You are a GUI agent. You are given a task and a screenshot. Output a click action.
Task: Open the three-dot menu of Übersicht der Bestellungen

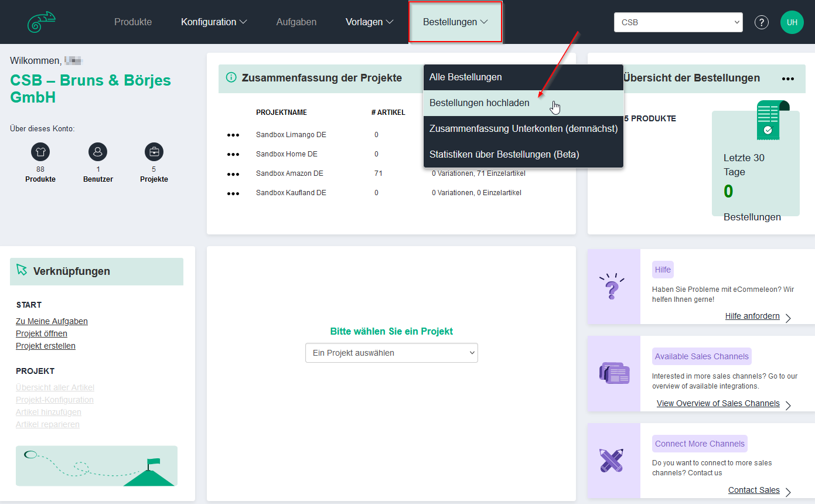pos(788,79)
